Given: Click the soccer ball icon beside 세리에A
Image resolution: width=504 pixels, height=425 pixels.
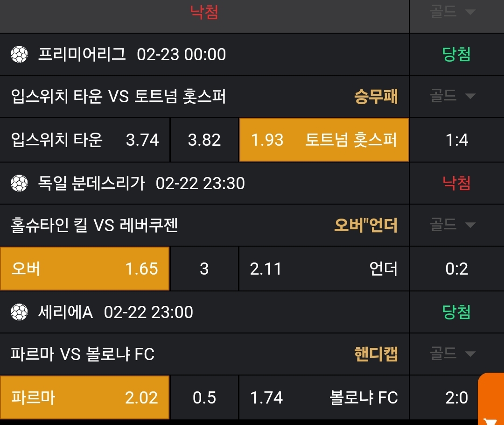Looking at the screenshot, I should click(20, 312).
